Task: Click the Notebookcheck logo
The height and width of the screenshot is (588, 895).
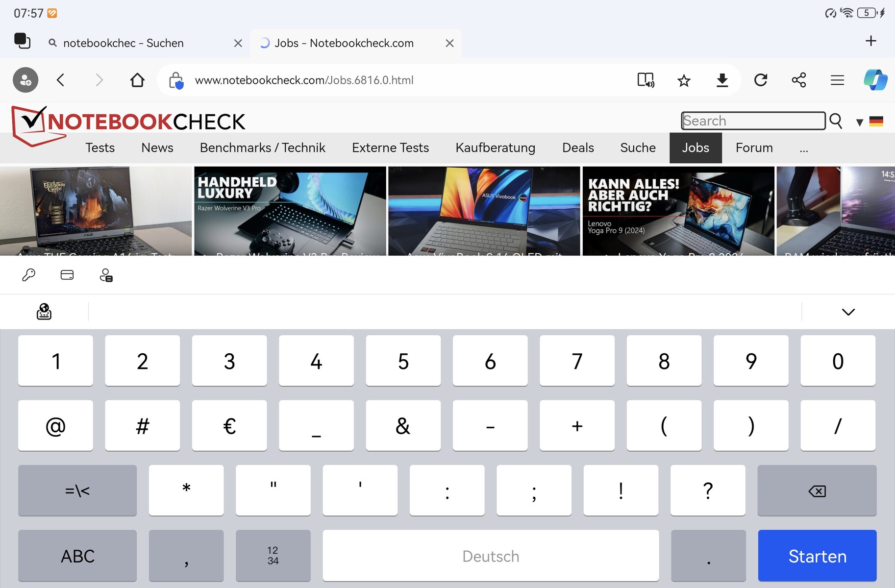Action: coord(128,125)
